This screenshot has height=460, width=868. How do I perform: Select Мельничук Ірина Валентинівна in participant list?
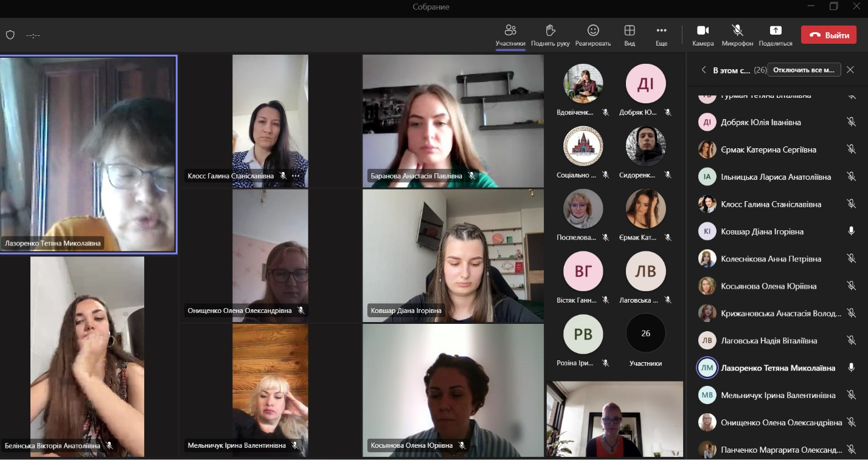tap(777, 396)
